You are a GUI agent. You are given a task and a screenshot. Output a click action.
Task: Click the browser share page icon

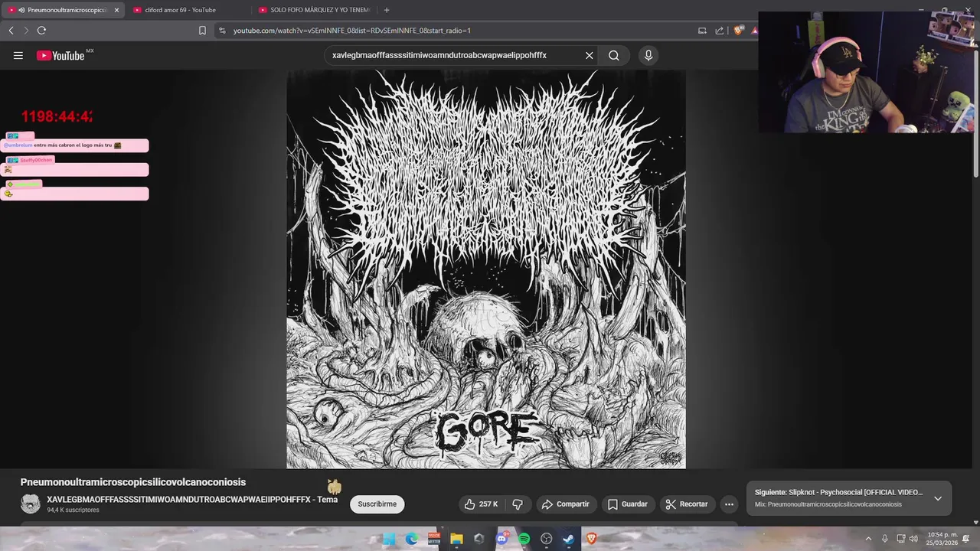720,31
